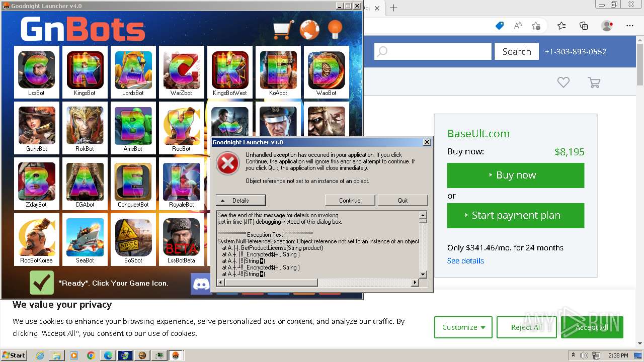Click the +1-303-893-0552 phone number

[576, 51]
